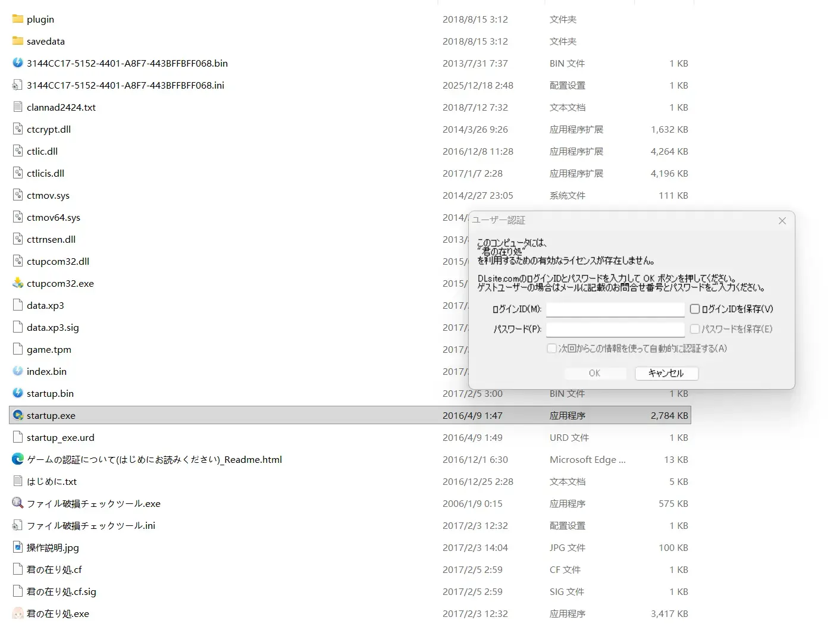Click the 3144CC17 .ini settings file icon
Screen dimensions: 840x636
(18, 85)
